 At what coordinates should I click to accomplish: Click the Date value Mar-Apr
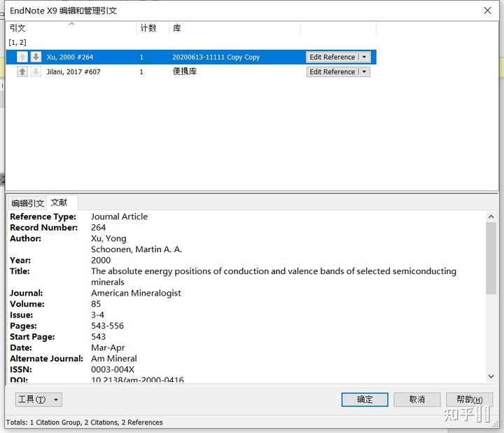tap(108, 348)
